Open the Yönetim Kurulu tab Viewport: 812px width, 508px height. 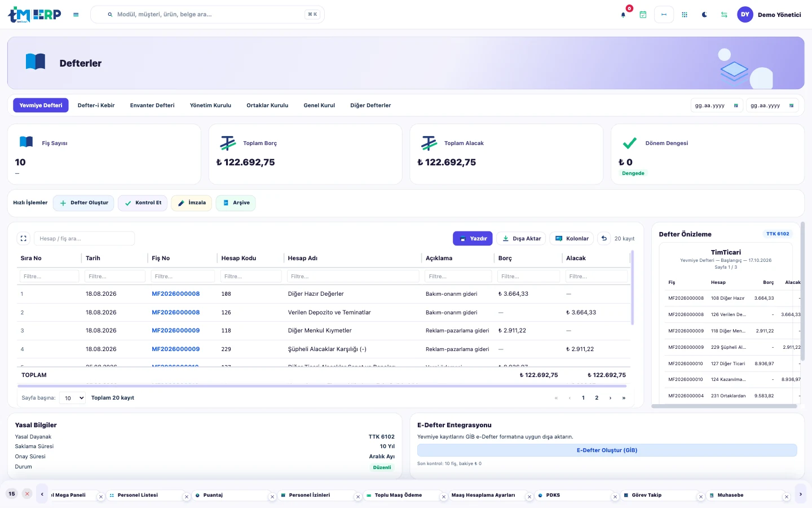(210, 106)
